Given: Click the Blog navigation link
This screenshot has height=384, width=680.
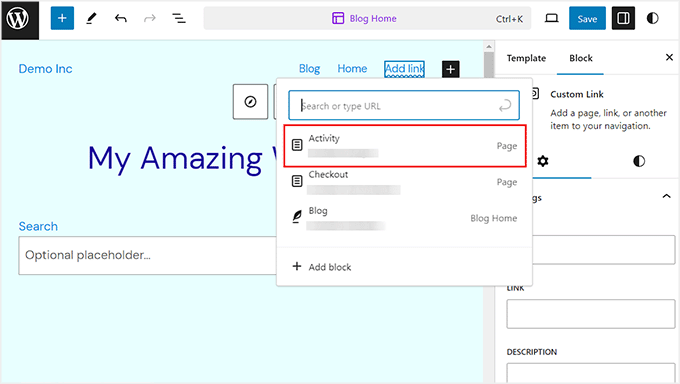Looking at the screenshot, I should pos(309,69).
